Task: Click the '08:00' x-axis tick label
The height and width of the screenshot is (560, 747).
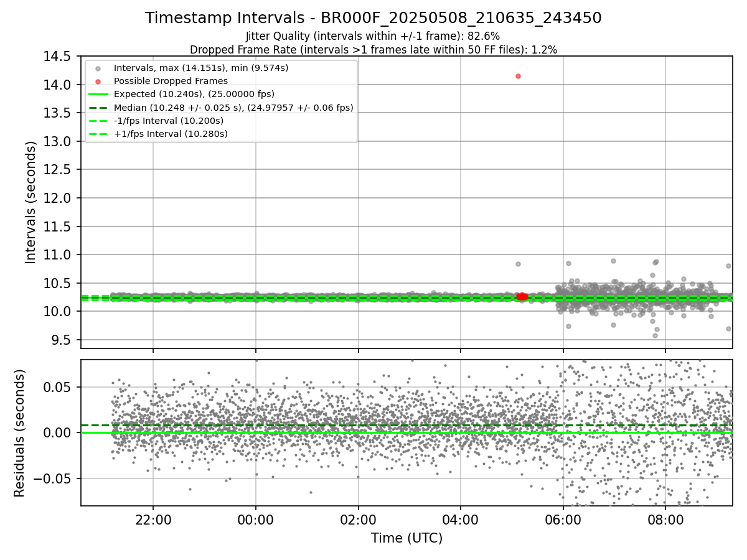Action: pos(665,519)
